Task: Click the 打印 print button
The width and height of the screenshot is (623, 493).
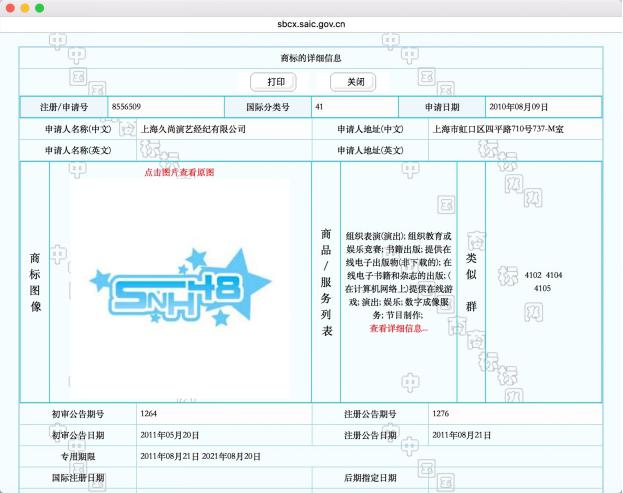Action: tap(273, 82)
